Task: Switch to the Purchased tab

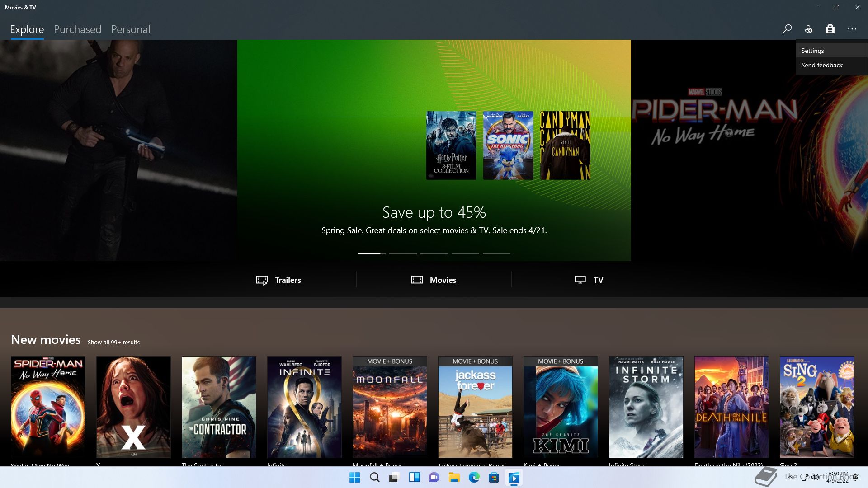Action: [78, 29]
